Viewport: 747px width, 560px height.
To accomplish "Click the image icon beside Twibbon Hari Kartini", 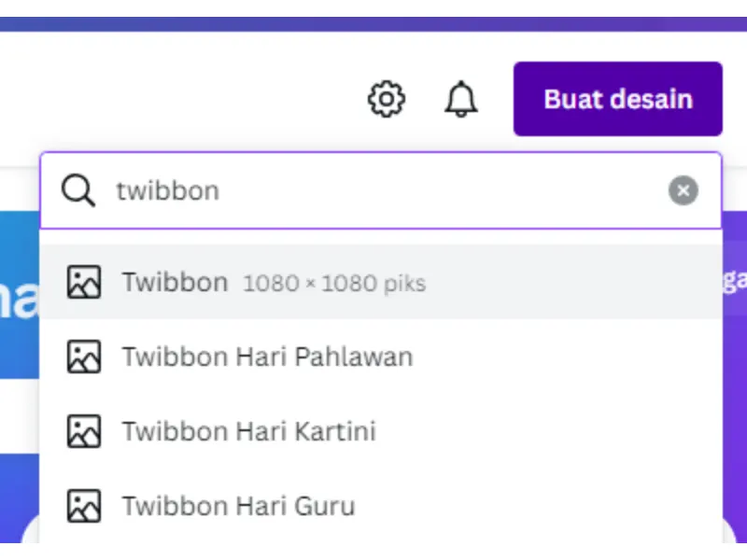I will point(83,431).
